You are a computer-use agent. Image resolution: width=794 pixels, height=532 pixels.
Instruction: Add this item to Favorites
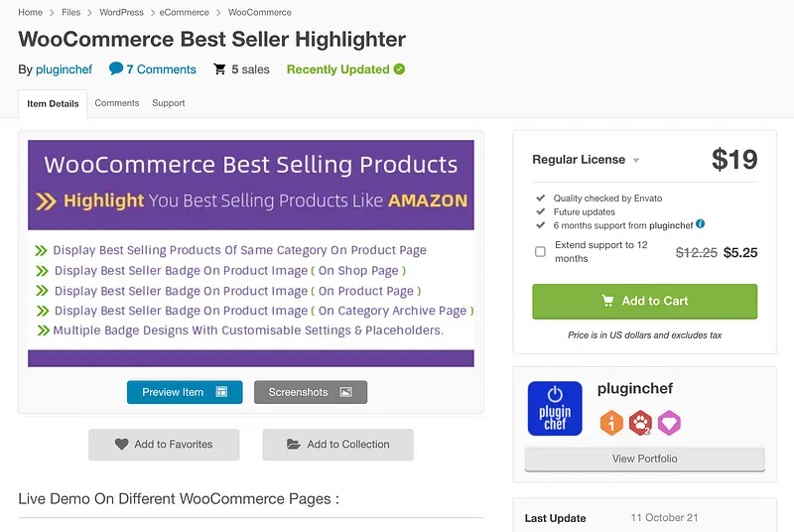point(164,444)
